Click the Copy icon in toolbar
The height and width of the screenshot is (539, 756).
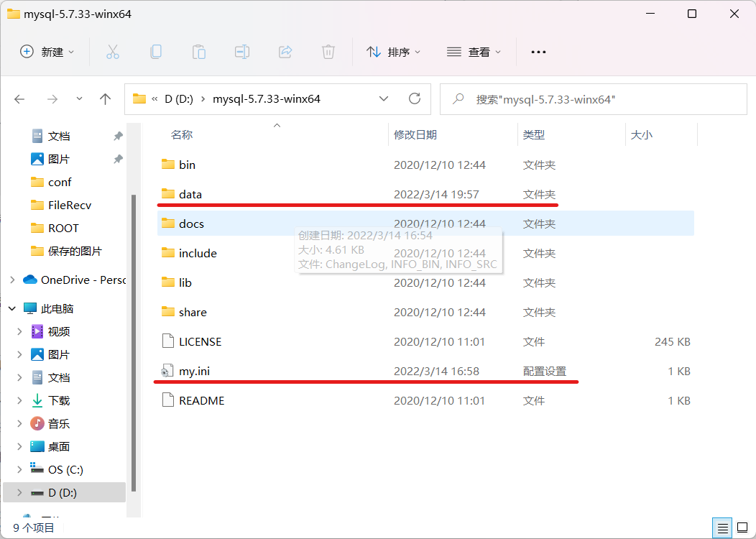156,52
